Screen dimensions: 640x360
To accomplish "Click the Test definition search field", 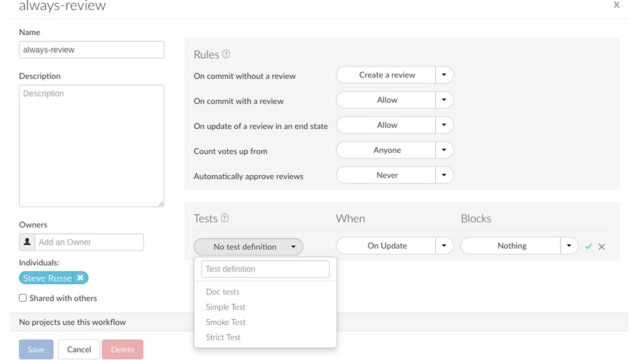I will 265,269.
